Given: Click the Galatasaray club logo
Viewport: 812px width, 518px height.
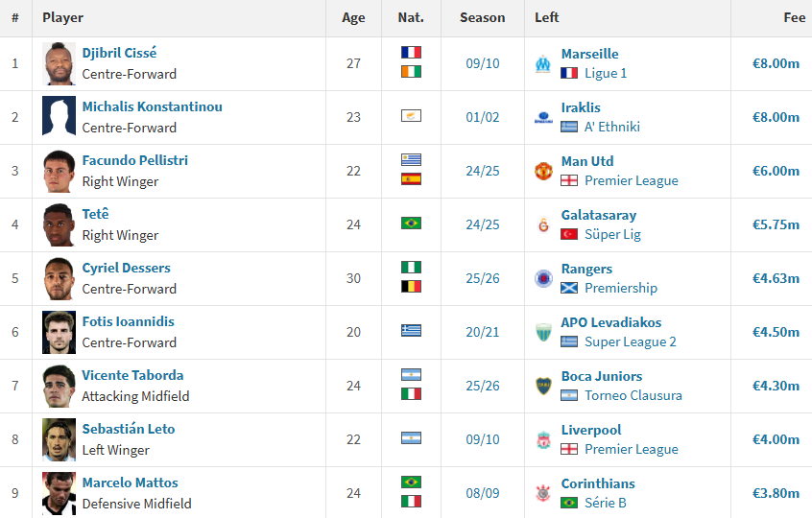Looking at the screenshot, I should coord(543,225).
